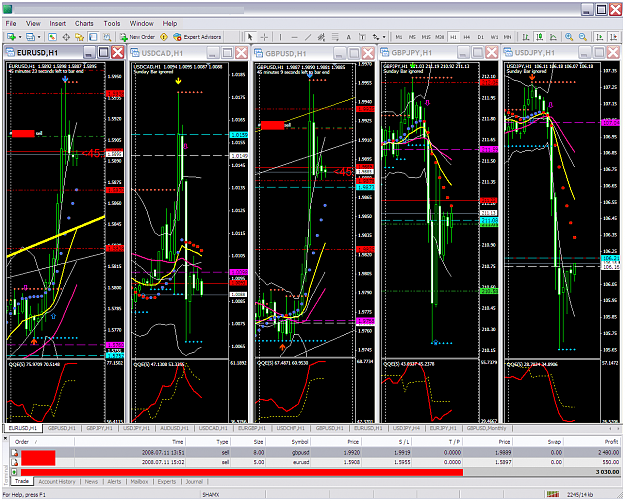Open the Account History terminal tab

pos(57,482)
